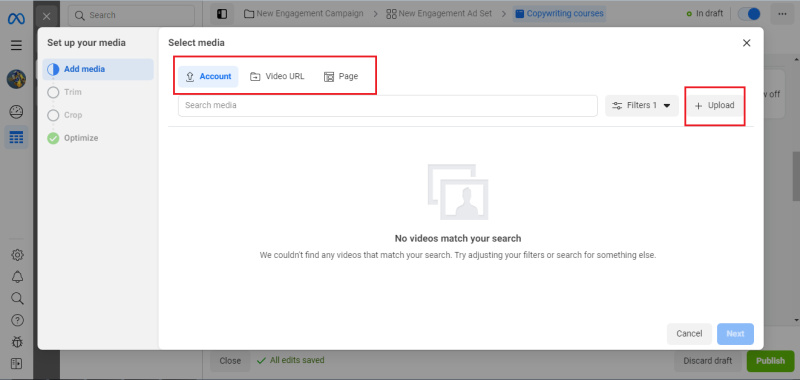Open Help question mark icon

(17, 320)
